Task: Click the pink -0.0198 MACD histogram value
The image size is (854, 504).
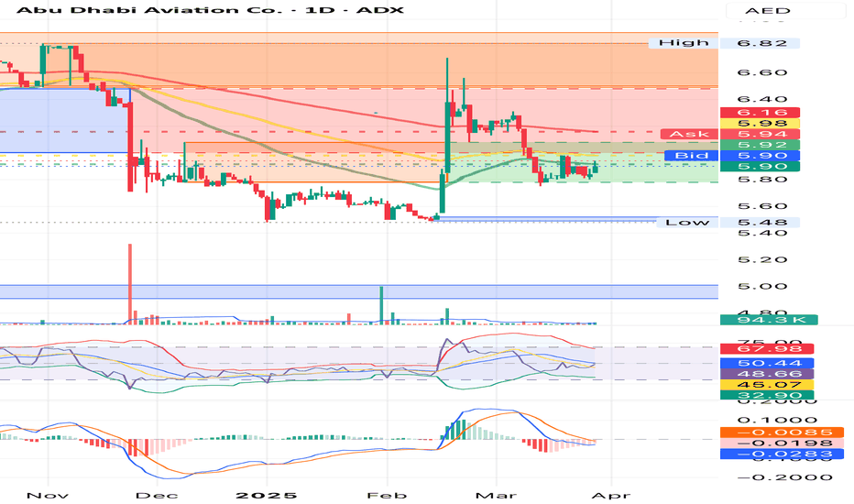Action: point(782,443)
